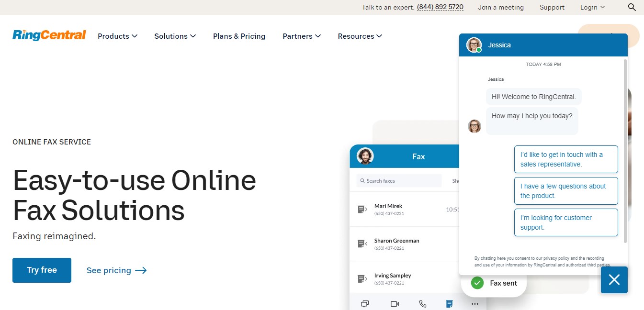Expand the Products menu
The image size is (644, 310).
coord(117,36)
